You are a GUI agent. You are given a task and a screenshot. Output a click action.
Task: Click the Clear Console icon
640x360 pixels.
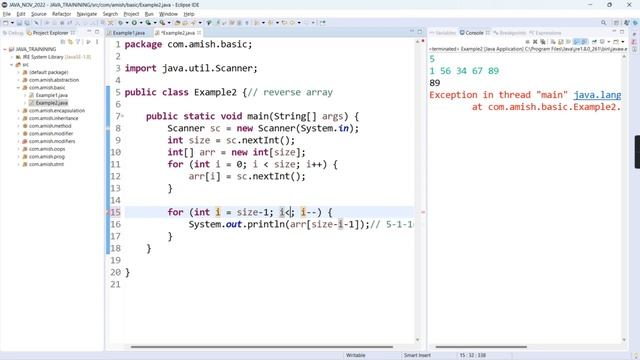tap(553, 42)
